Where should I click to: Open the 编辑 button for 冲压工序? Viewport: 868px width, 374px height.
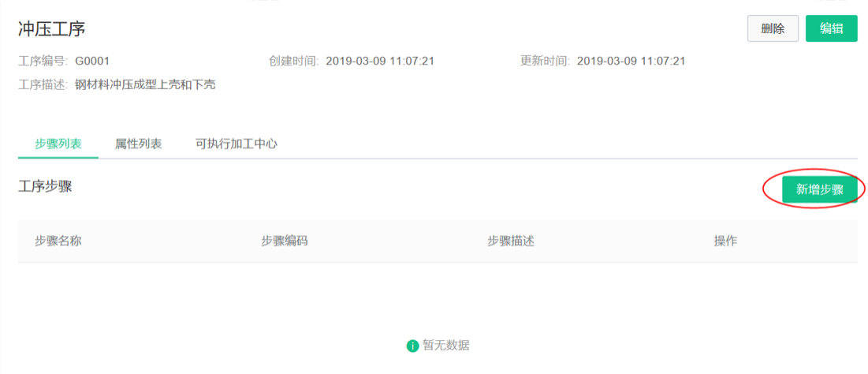click(x=832, y=29)
